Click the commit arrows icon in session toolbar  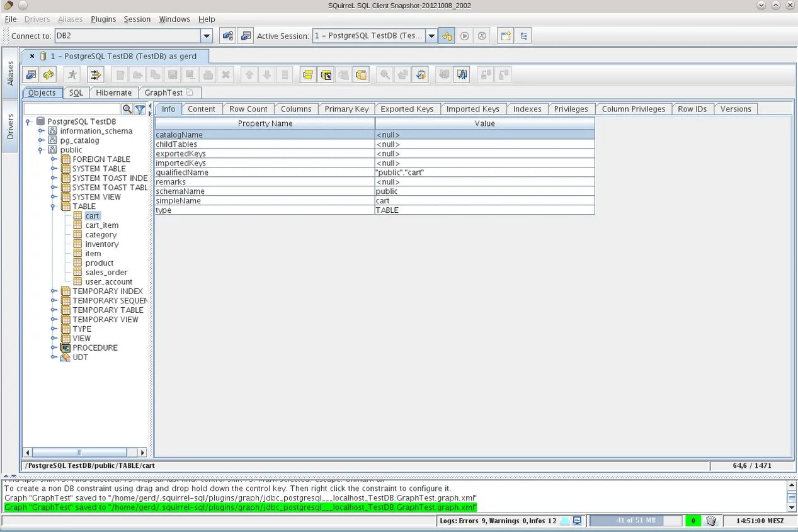click(x=96, y=75)
